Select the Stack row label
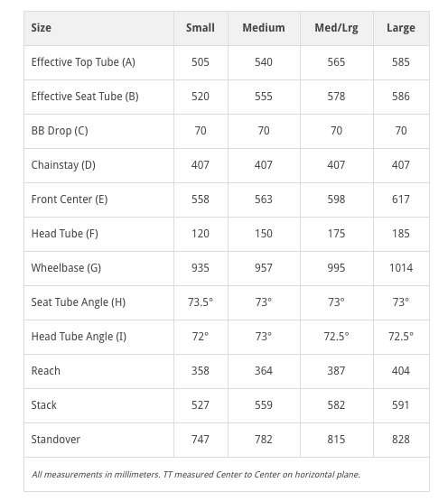The height and width of the screenshot is (501, 448). pyautogui.click(x=43, y=405)
